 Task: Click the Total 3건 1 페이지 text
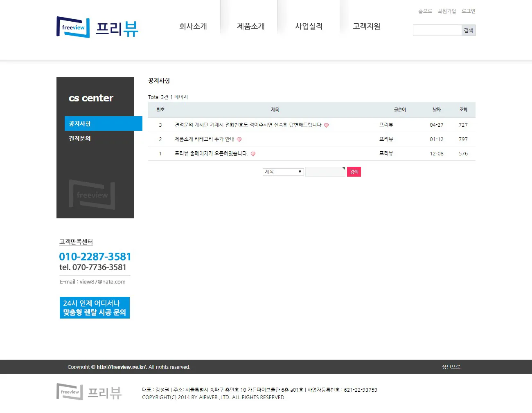(168, 97)
